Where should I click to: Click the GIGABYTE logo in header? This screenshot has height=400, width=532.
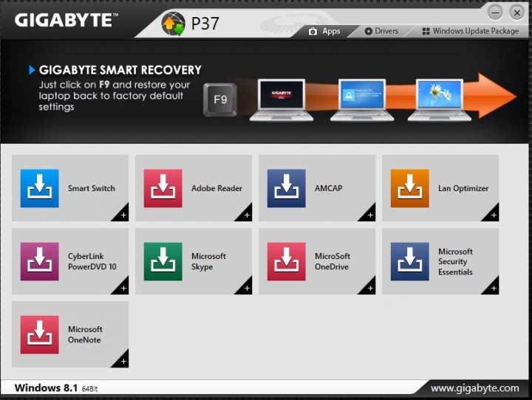tap(66, 21)
